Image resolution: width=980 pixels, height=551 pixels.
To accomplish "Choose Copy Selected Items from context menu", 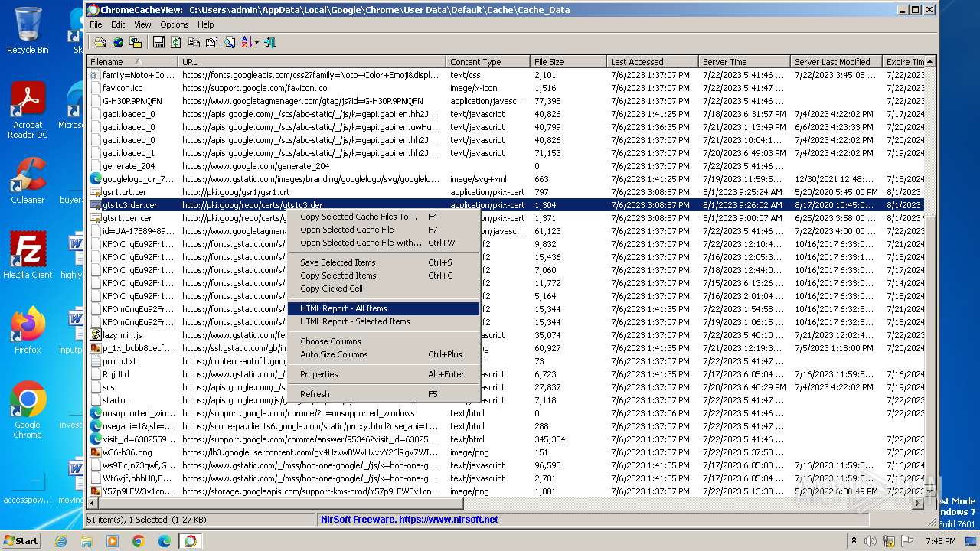I will (x=384, y=275).
